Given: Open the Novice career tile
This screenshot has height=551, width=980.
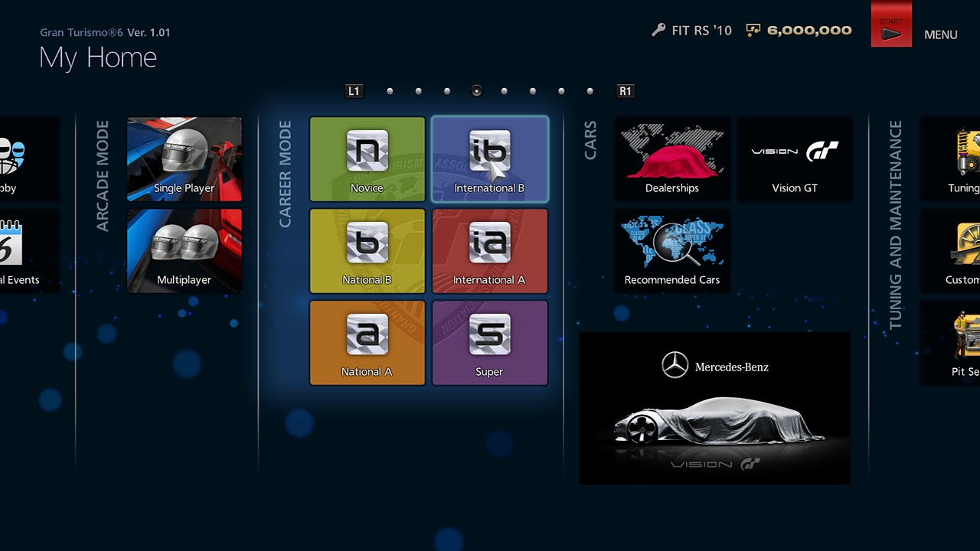Looking at the screenshot, I should (x=367, y=159).
